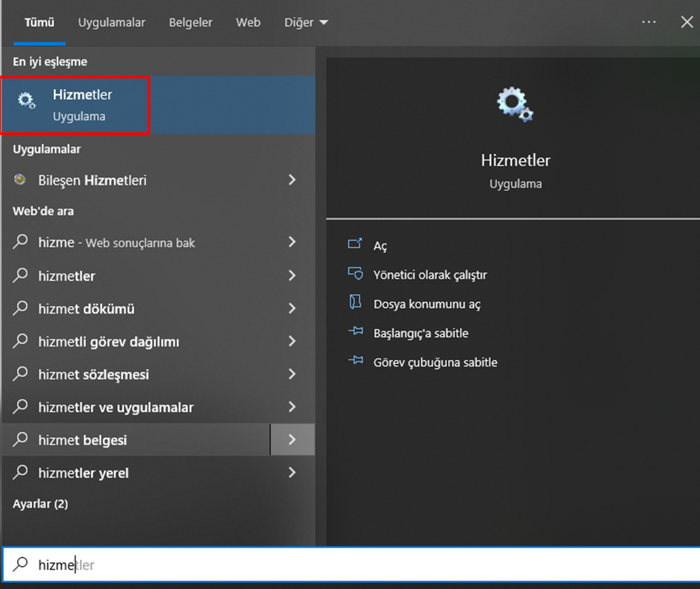Close the search panel with X
This screenshot has height=589, width=700.
687,22
